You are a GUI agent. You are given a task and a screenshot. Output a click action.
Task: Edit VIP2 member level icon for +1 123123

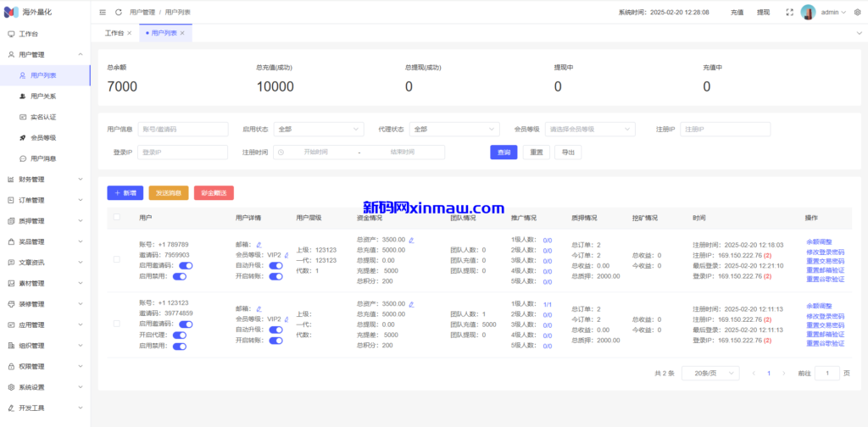point(287,319)
